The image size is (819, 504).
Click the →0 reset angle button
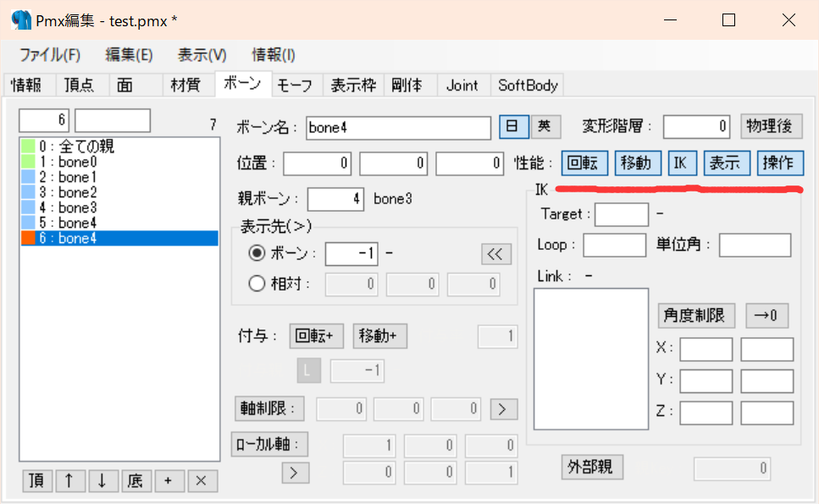(766, 315)
